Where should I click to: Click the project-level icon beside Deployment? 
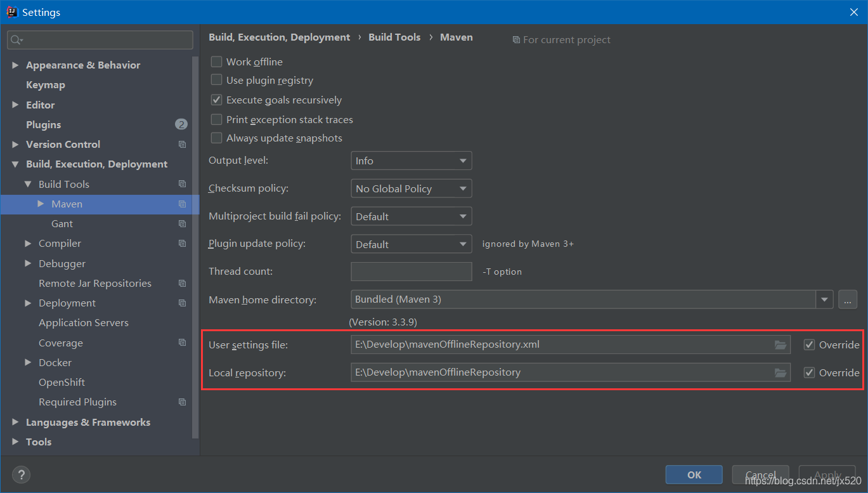coord(182,303)
